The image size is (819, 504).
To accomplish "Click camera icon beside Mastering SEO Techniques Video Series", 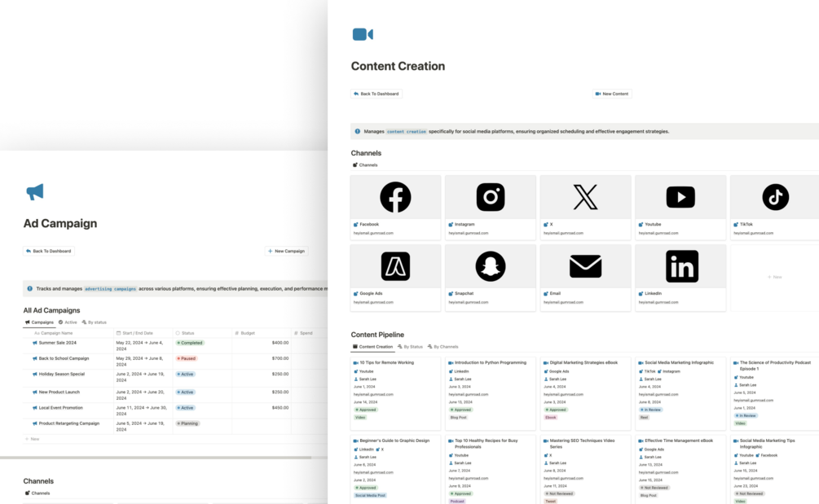I will (x=546, y=440).
